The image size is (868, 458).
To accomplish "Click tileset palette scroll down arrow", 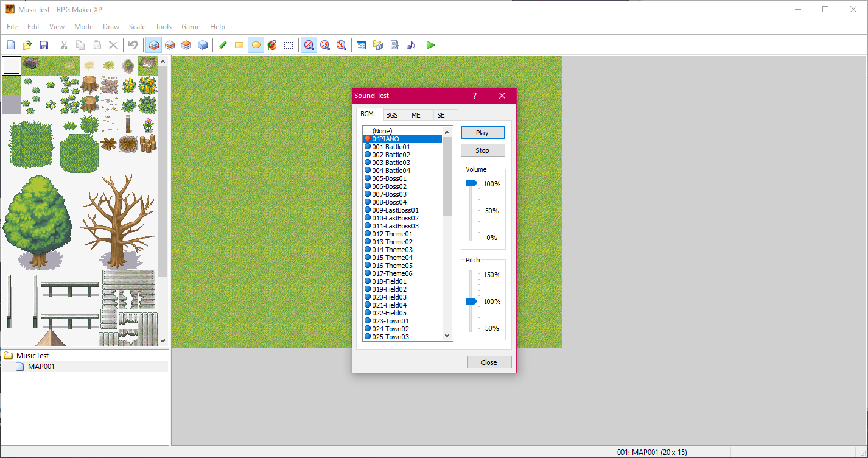I will 163,341.
